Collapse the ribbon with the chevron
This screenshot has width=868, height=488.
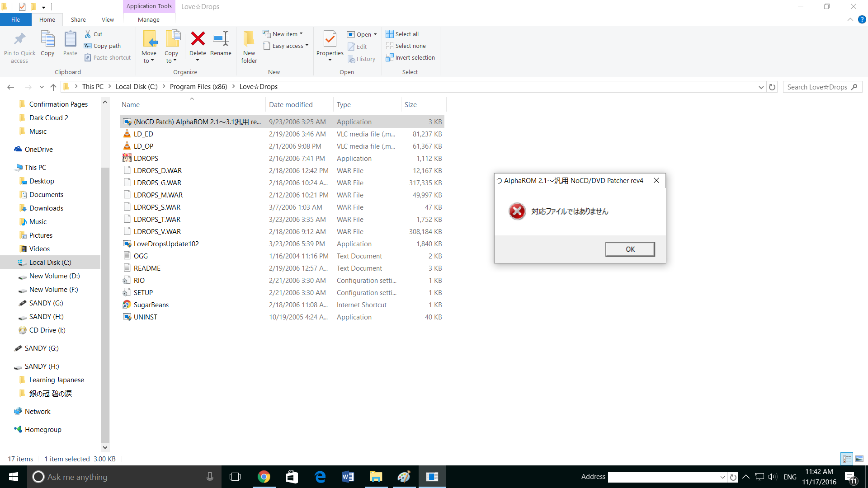850,19
